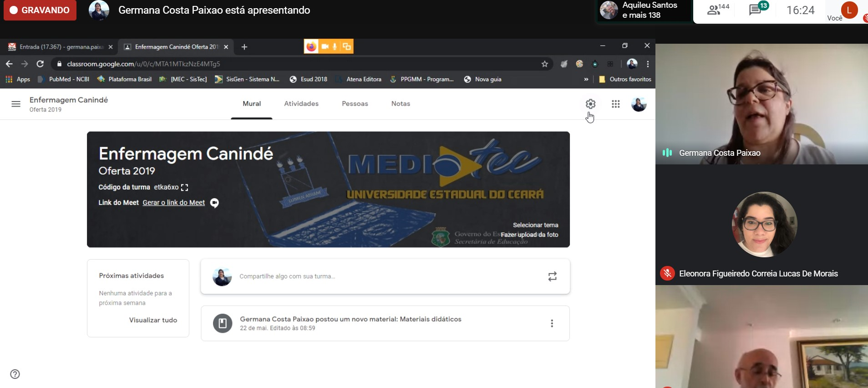Click the Aquileu Santos e mais 138 tile

(x=645, y=10)
